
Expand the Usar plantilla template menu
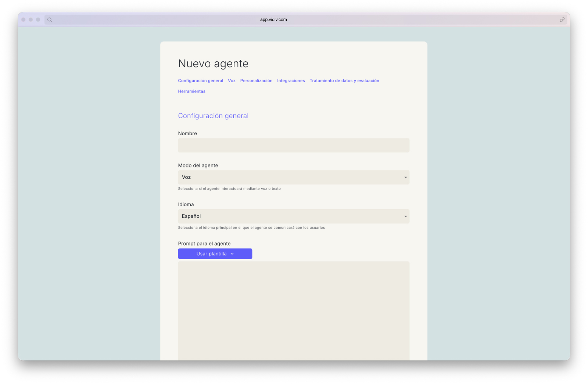[x=215, y=254]
